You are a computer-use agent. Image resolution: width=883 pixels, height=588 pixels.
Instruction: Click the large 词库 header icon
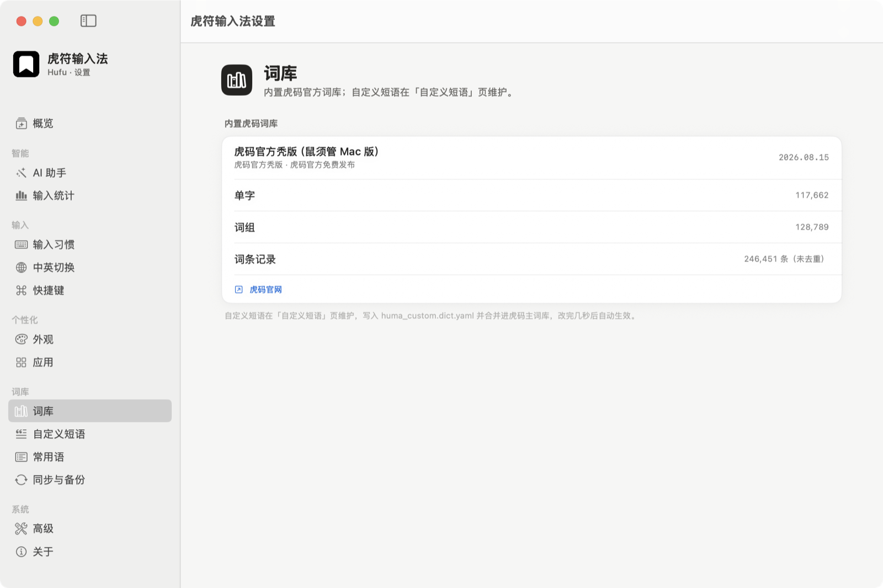coord(237,80)
